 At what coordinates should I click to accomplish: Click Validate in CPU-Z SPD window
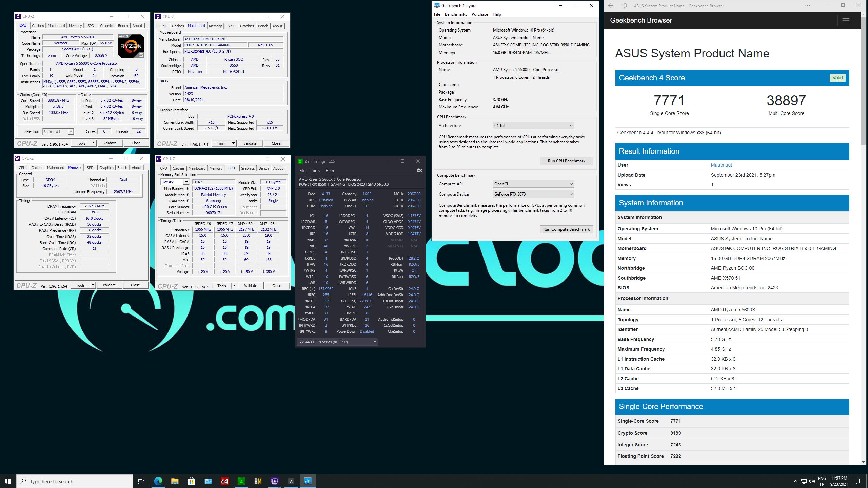point(251,286)
